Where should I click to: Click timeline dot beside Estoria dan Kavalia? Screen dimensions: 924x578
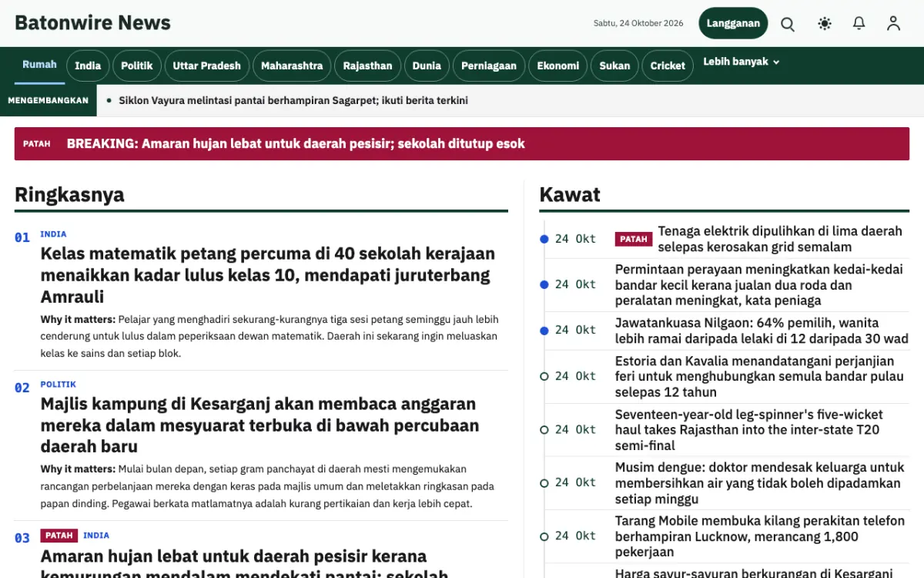tap(544, 376)
